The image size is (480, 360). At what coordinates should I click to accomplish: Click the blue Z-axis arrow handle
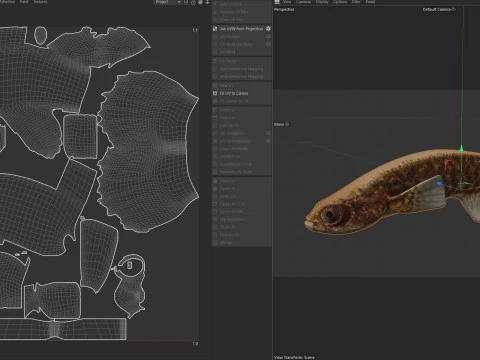click(x=439, y=183)
